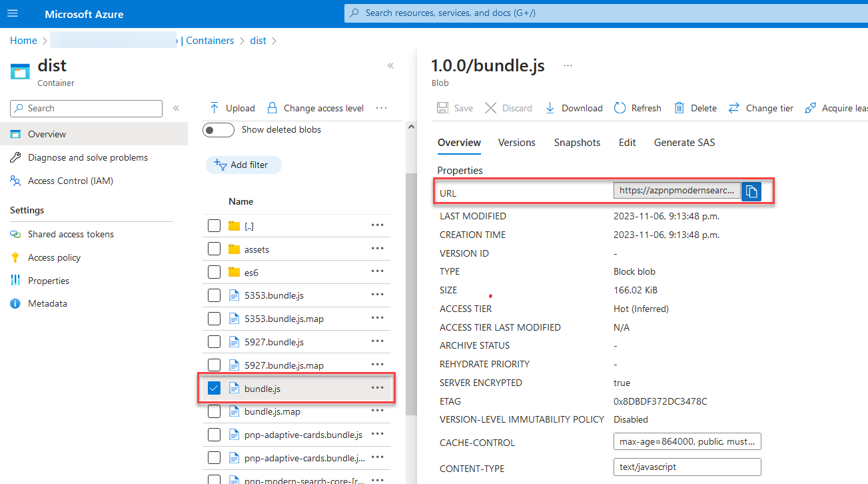This screenshot has width=868, height=484.
Task: Upload a blob to the container
Action: (x=232, y=108)
